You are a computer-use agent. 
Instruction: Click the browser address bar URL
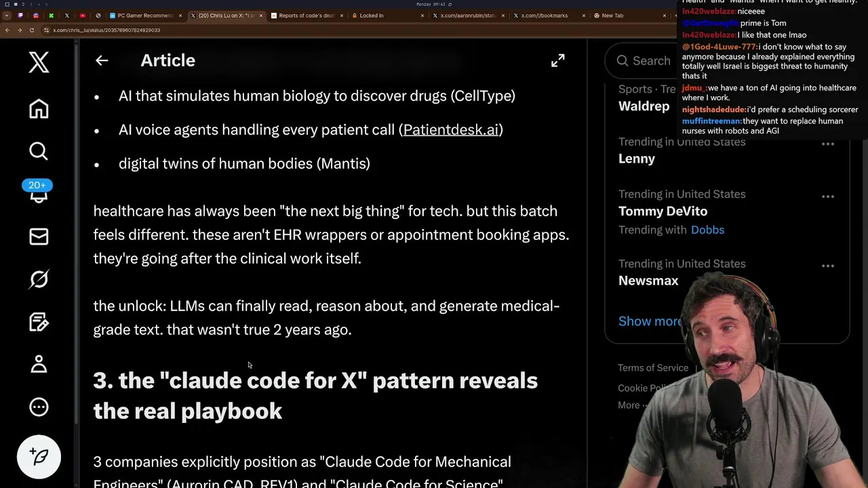pyautogui.click(x=106, y=30)
